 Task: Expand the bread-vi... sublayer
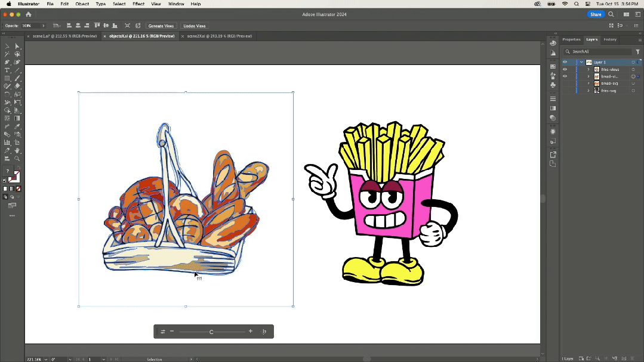pos(588,76)
